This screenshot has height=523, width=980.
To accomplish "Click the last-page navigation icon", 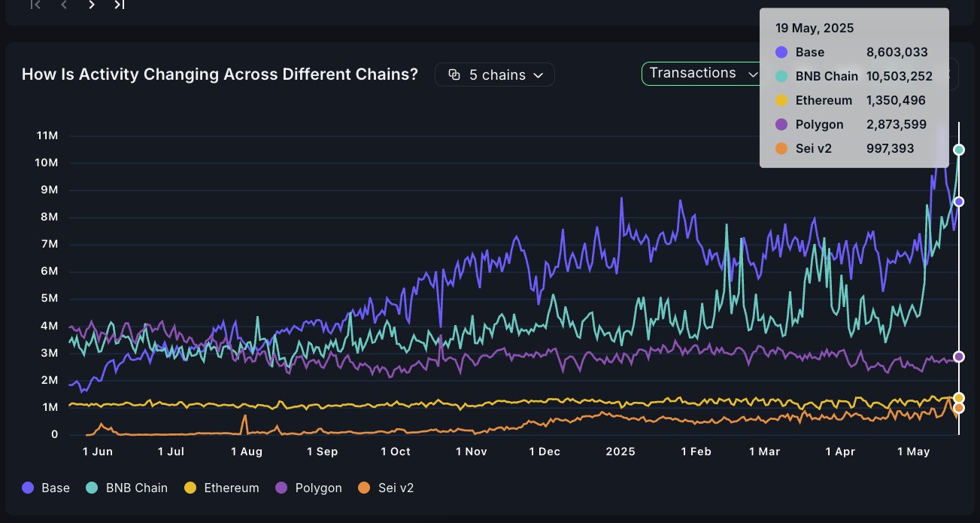I will [118, 5].
